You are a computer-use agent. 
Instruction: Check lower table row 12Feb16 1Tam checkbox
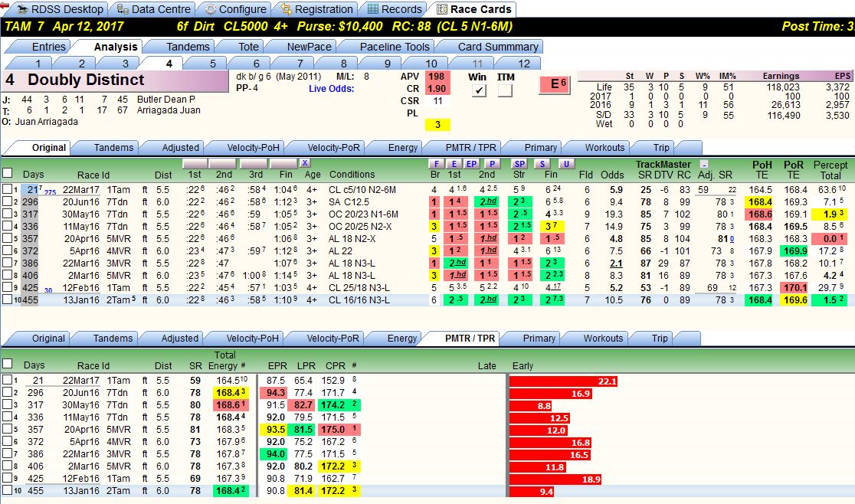(x=7, y=478)
